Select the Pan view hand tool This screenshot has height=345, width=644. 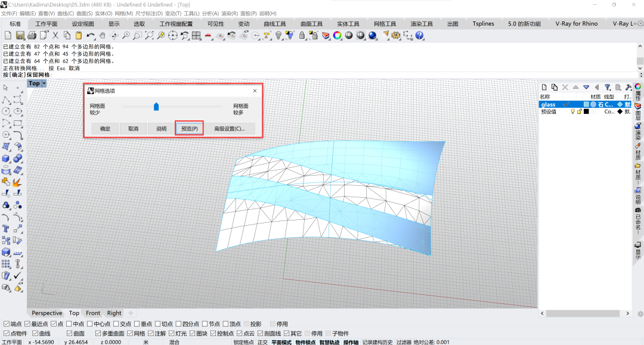(x=102, y=36)
